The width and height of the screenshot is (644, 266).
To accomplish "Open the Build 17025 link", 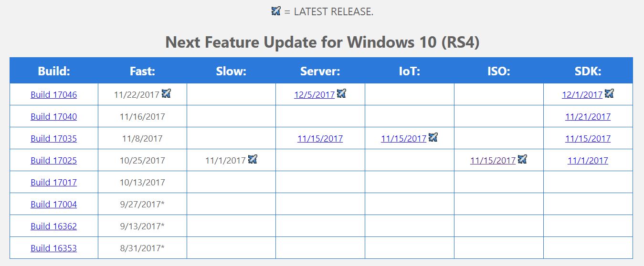I will tap(53, 160).
